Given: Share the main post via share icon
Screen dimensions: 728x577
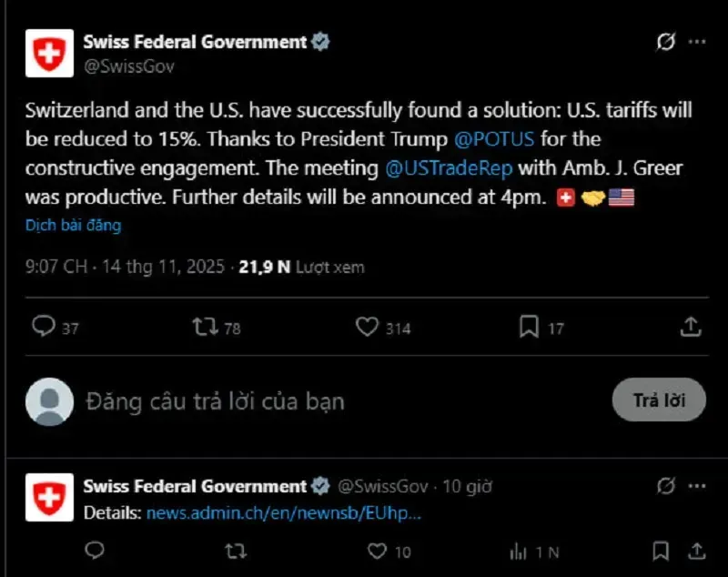Looking at the screenshot, I should (x=691, y=327).
